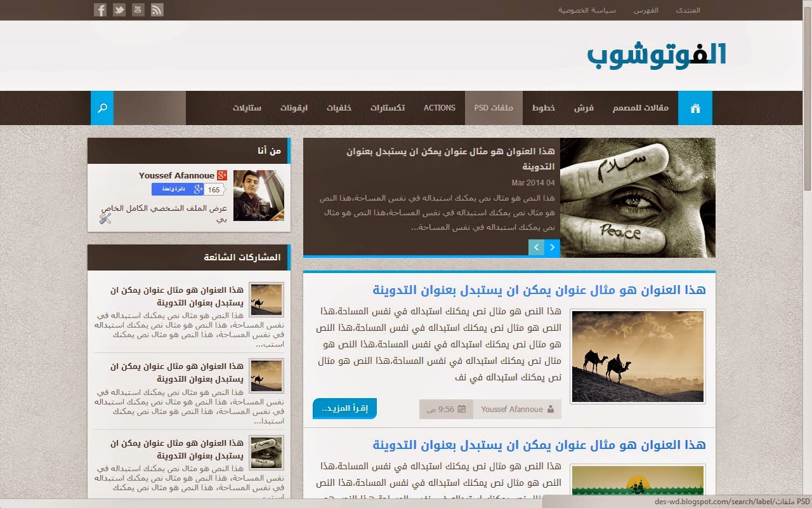Click the إقرأ المزيد read more button
This screenshot has width=812, height=508.
tap(344, 409)
